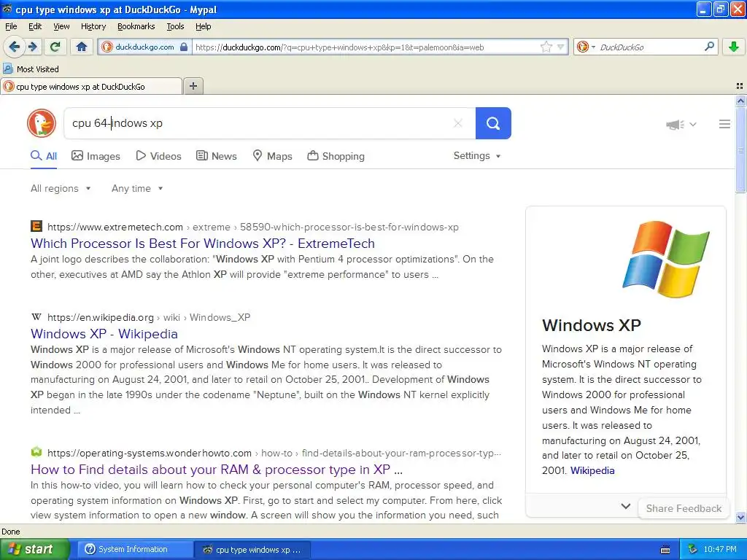Click the magnifier in browser search box

point(709,47)
